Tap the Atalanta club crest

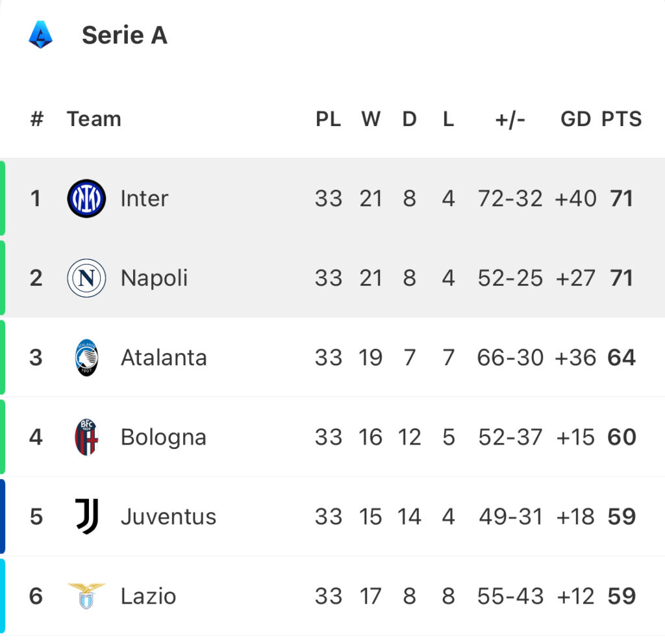tap(86, 357)
